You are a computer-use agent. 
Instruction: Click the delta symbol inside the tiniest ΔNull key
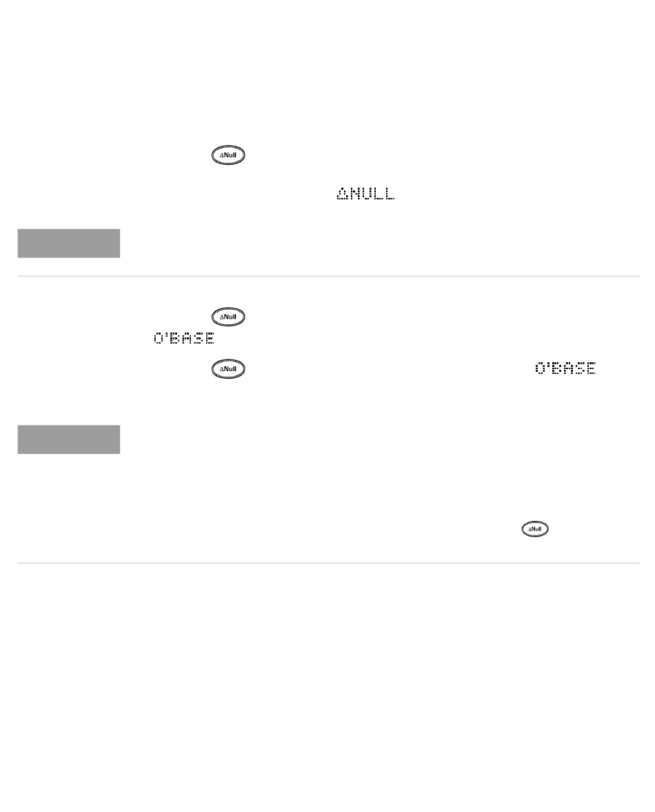coord(530,529)
